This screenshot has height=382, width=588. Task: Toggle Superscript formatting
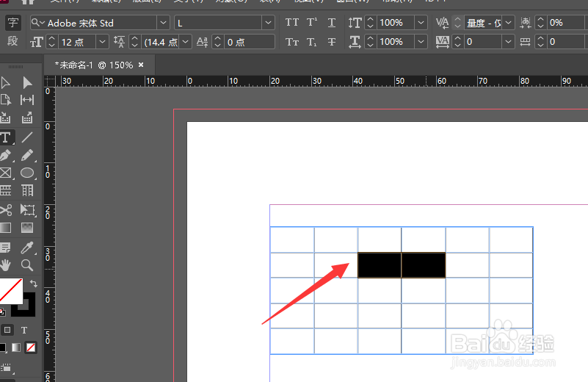[x=312, y=23]
